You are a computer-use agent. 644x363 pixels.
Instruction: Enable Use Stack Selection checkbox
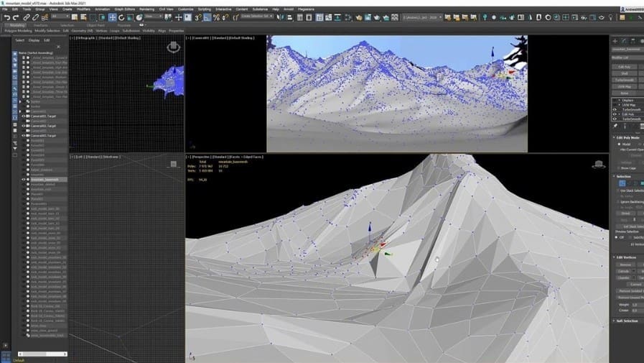pyautogui.click(x=618, y=190)
